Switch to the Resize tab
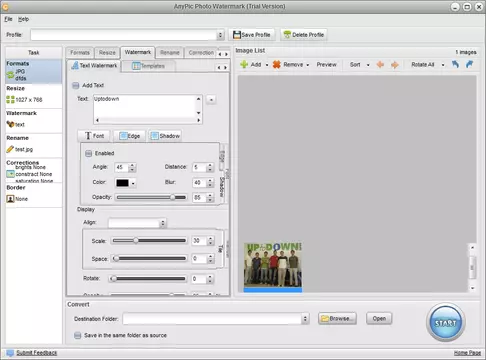This screenshot has height=360, width=486. (107, 53)
